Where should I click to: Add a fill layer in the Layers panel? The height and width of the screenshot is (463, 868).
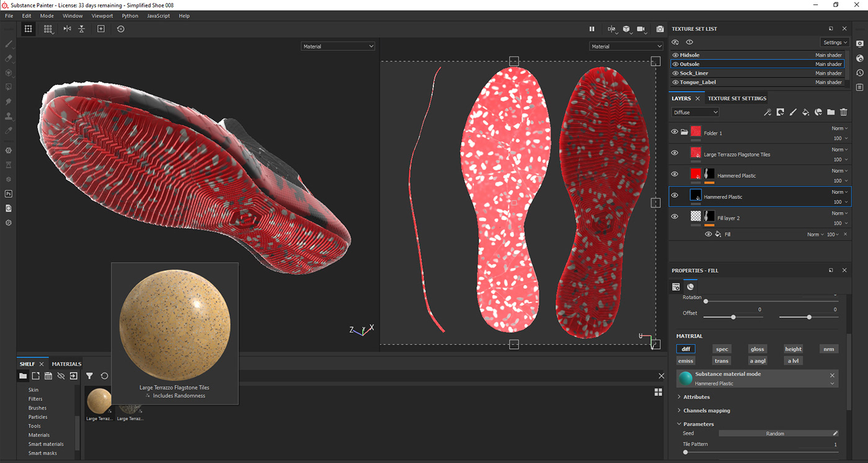pos(806,112)
